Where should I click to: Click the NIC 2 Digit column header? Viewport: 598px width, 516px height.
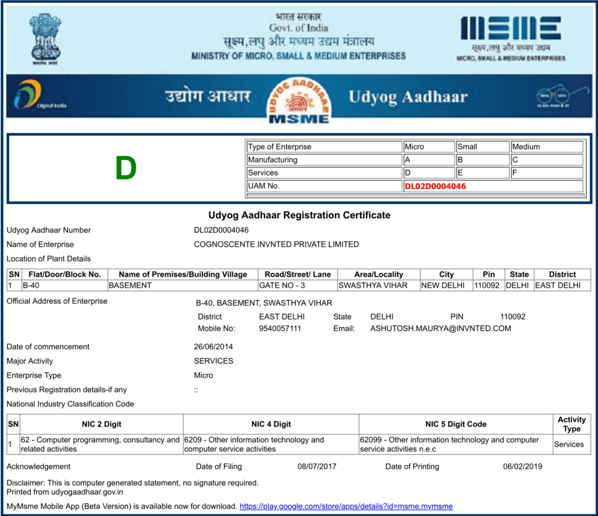pyautogui.click(x=101, y=424)
